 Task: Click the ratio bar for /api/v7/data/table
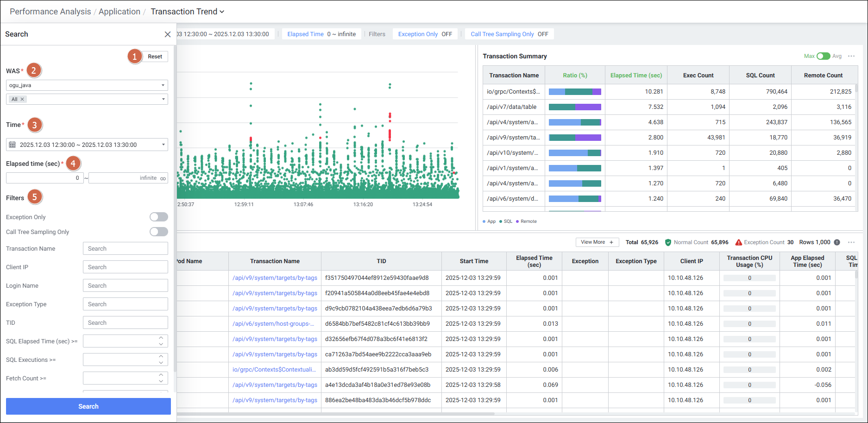(x=575, y=107)
